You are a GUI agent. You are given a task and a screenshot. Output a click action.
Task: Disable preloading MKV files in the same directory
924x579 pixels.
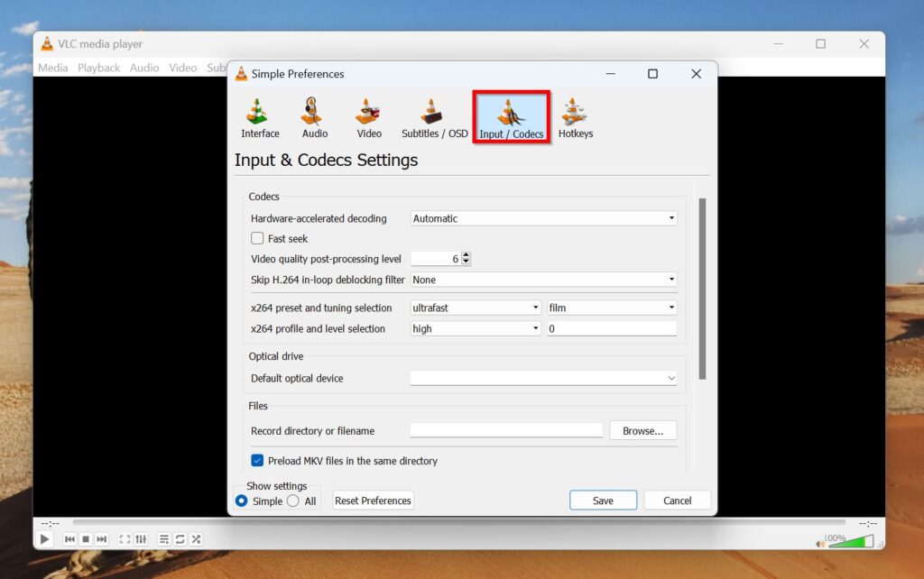256,461
